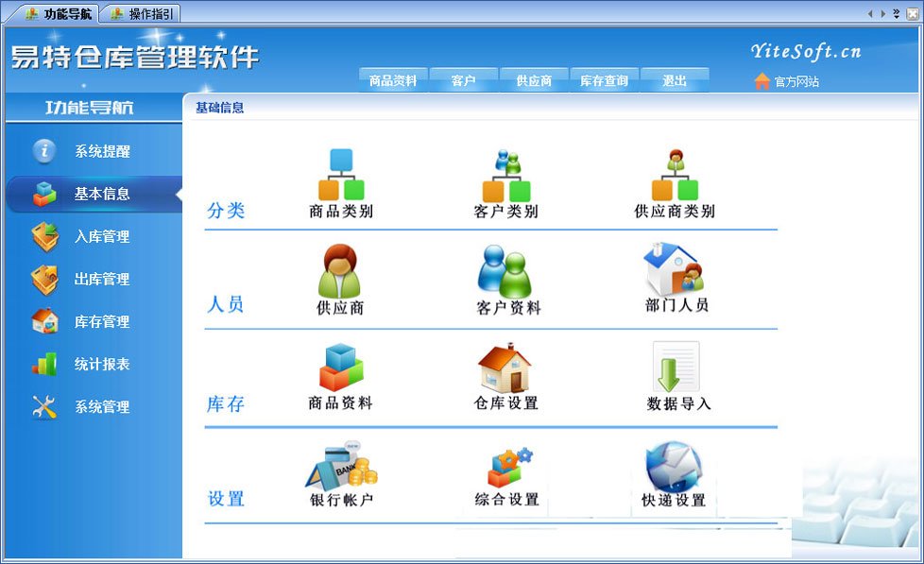Open 商品资料 cubes icon
The image size is (924, 564).
click(341, 368)
